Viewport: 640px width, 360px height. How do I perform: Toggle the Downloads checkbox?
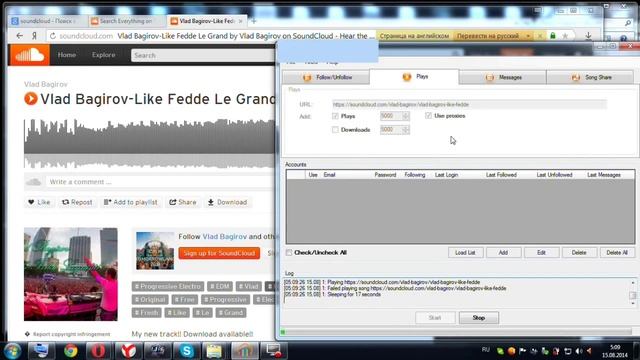coord(335,130)
